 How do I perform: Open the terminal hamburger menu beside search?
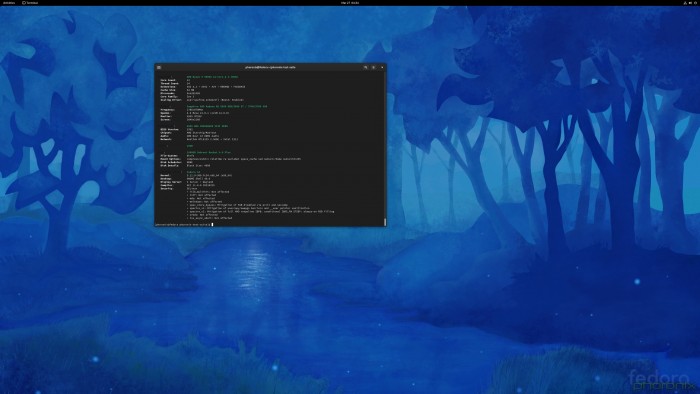(373, 67)
